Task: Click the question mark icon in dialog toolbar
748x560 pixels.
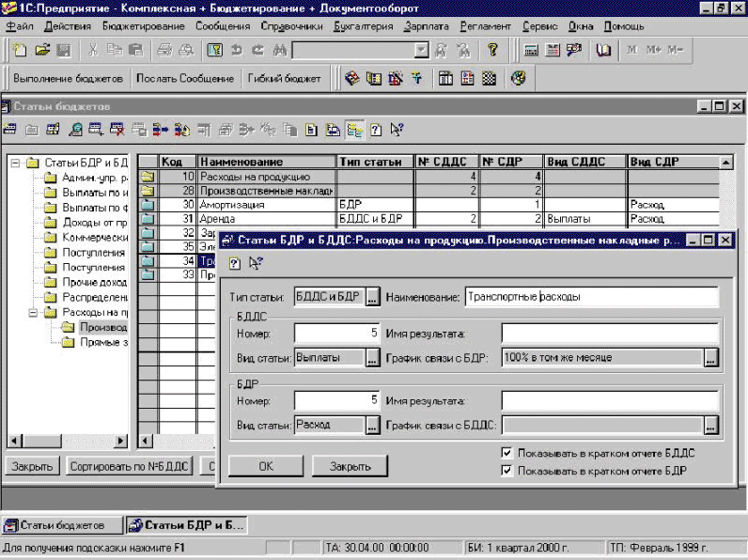Action: coord(234,263)
